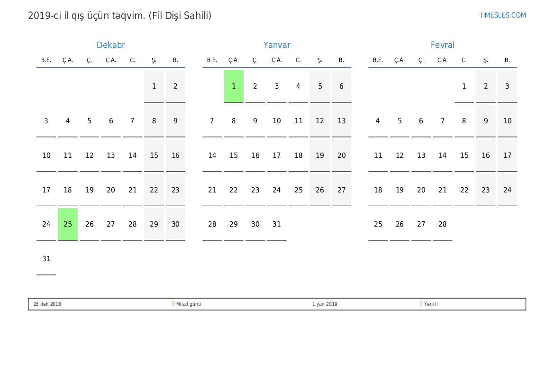Select day 10 in Fevral
Viewport: 554px width, 392px height.
[507, 121]
